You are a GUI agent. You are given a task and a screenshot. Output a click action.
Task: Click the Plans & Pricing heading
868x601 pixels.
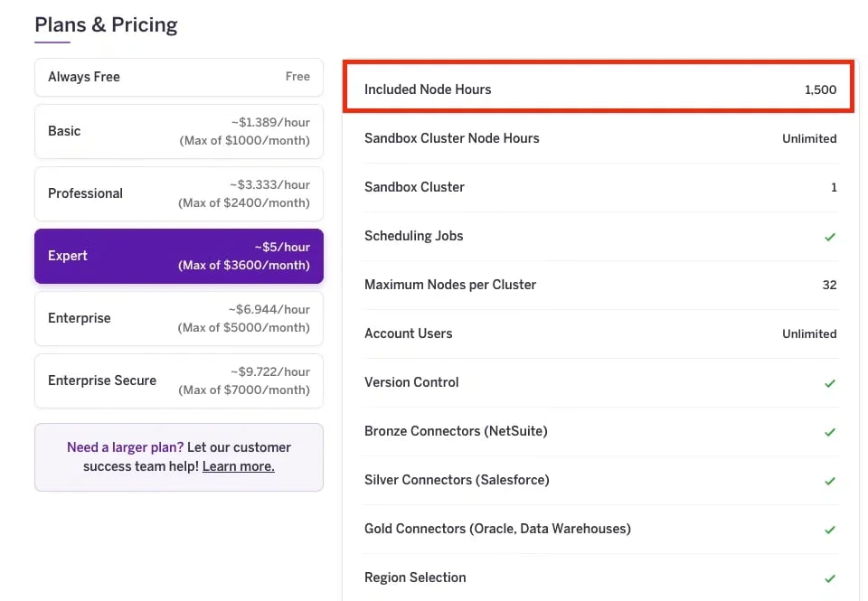107,25
